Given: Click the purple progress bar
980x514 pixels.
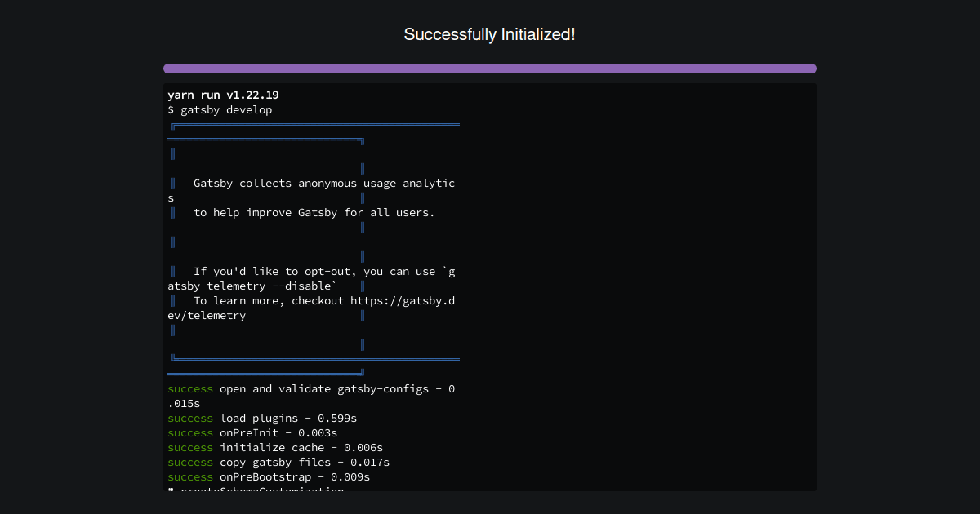Looking at the screenshot, I should pyautogui.click(x=490, y=69).
